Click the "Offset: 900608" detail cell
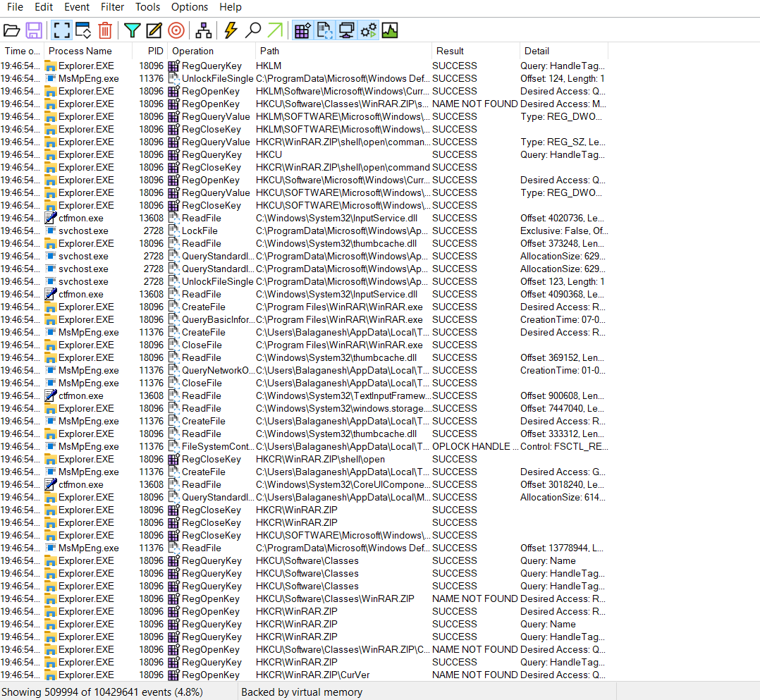Viewport: 760px width, 700px height. (x=563, y=395)
